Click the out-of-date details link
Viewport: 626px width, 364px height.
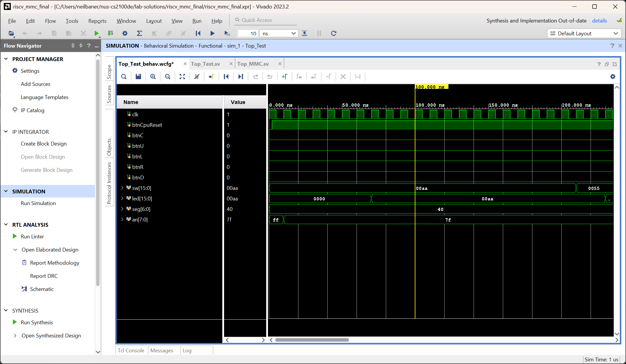click(x=599, y=21)
